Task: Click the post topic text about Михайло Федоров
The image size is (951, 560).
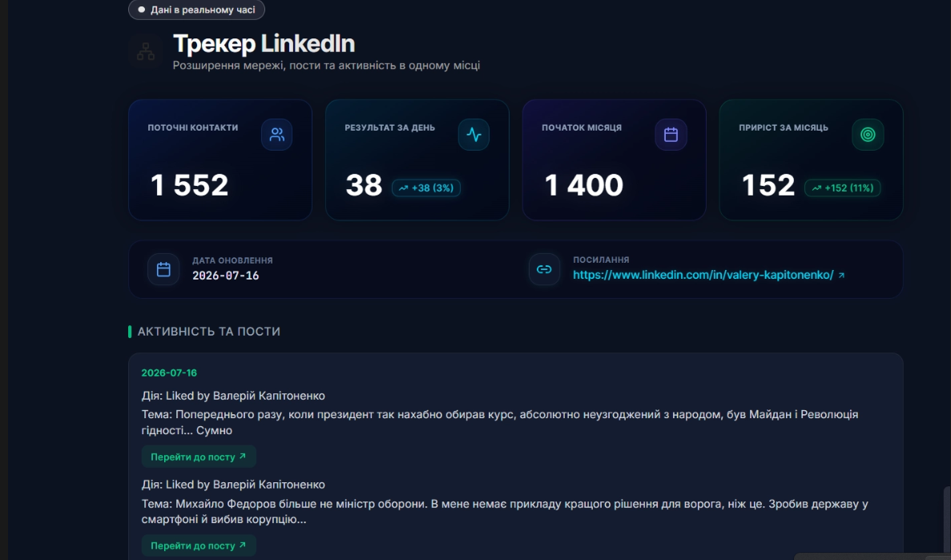Action: tap(505, 511)
